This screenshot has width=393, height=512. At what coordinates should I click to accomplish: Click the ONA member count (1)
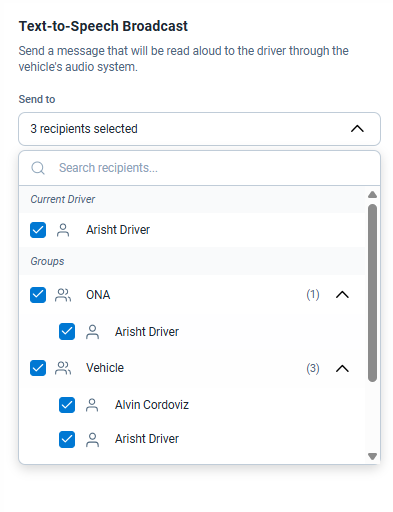coord(313,295)
